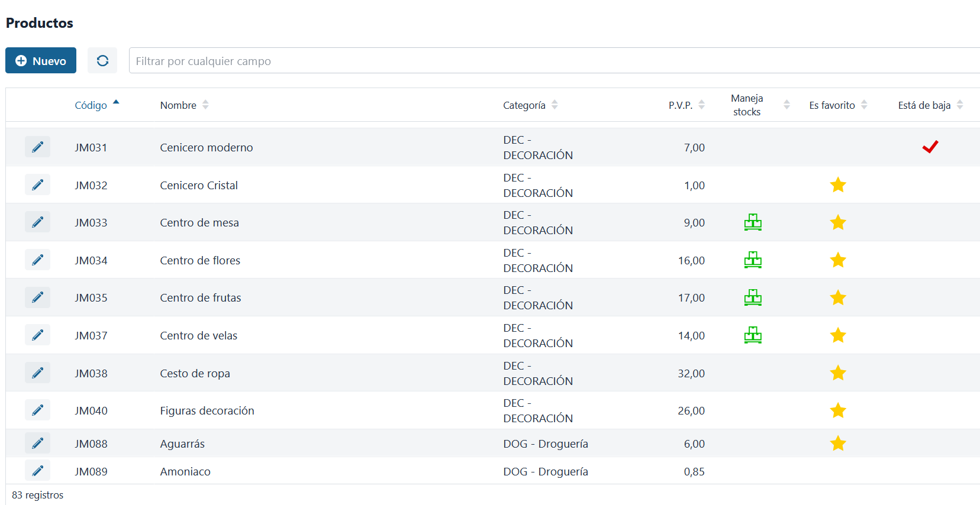Click edit pencil for Aguarrás
This screenshot has width=980, height=505.
(x=37, y=444)
